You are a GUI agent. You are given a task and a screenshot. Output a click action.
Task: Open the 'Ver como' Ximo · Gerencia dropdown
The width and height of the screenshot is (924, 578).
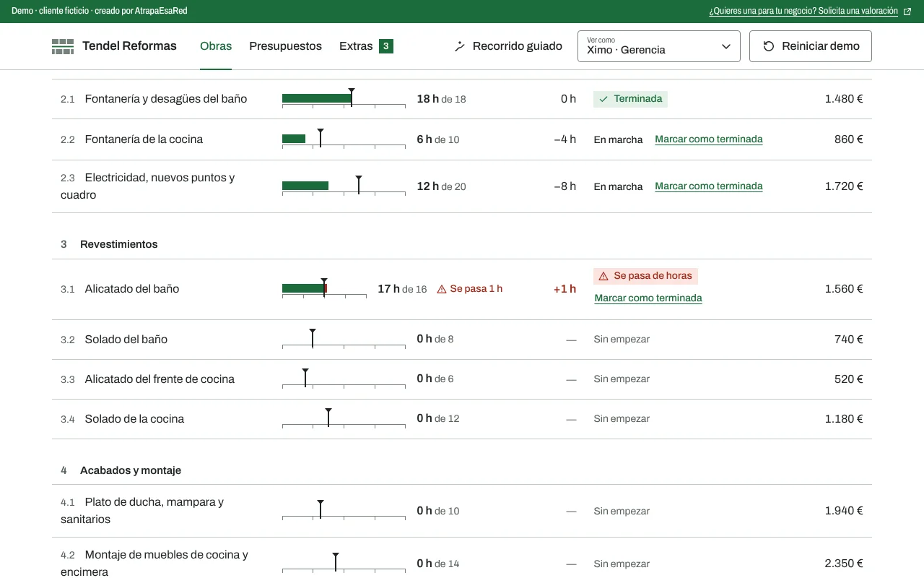point(659,46)
